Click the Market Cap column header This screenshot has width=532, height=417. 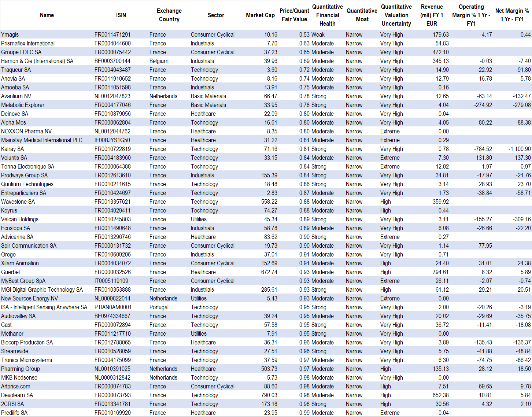pos(260,15)
